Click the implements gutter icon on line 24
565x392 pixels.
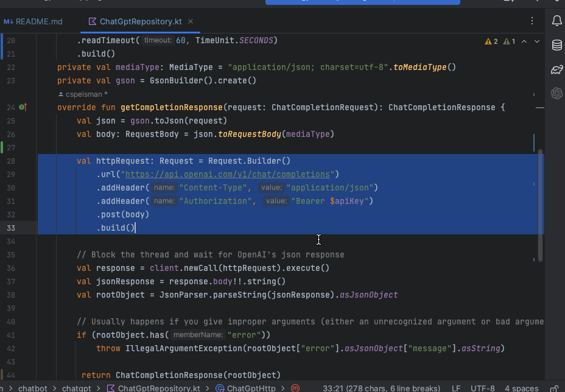coord(23,107)
